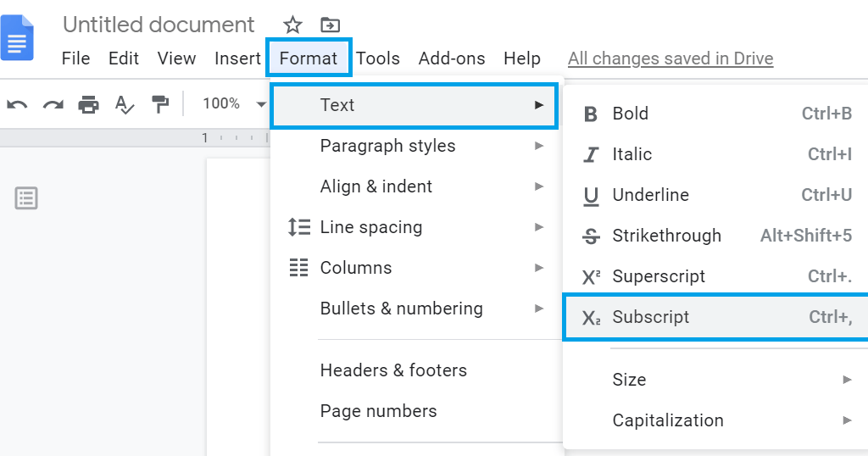Apply Strikethrough formatting
Viewport: 868px width, 456px height.
coord(715,235)
